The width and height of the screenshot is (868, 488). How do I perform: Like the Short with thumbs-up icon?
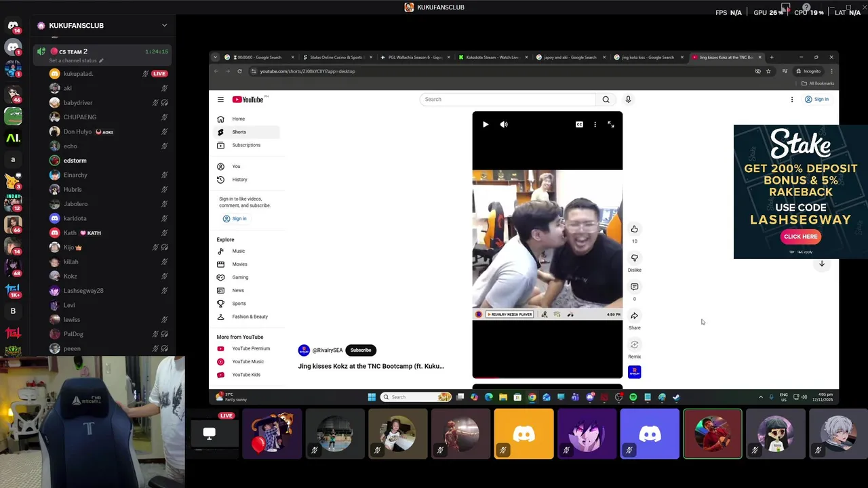[x=635, y=229]
